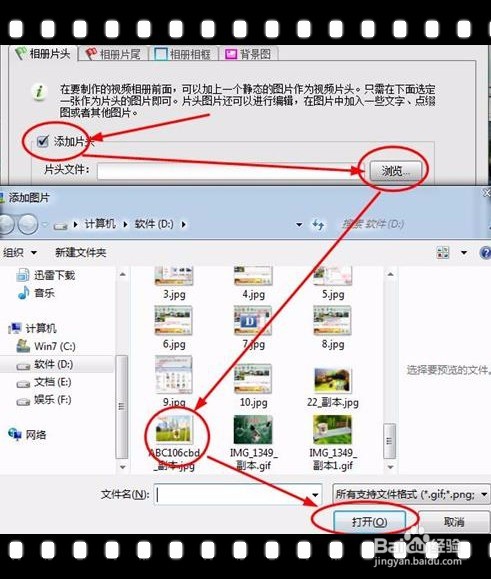Select 音乐 in the navigation pane
The width and height of the screenshot is (491, 579).
pyautogui.click(x=36, y=293)
